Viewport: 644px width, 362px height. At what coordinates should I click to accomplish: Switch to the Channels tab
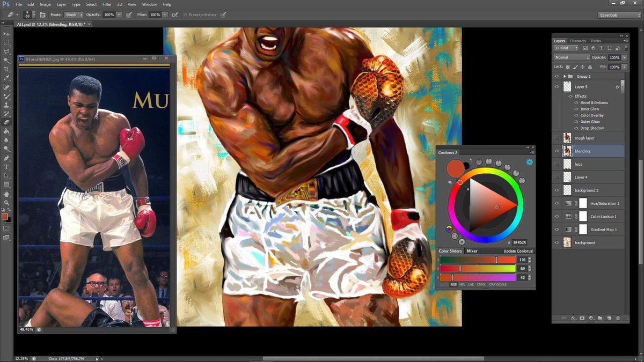tap(577, 41)
